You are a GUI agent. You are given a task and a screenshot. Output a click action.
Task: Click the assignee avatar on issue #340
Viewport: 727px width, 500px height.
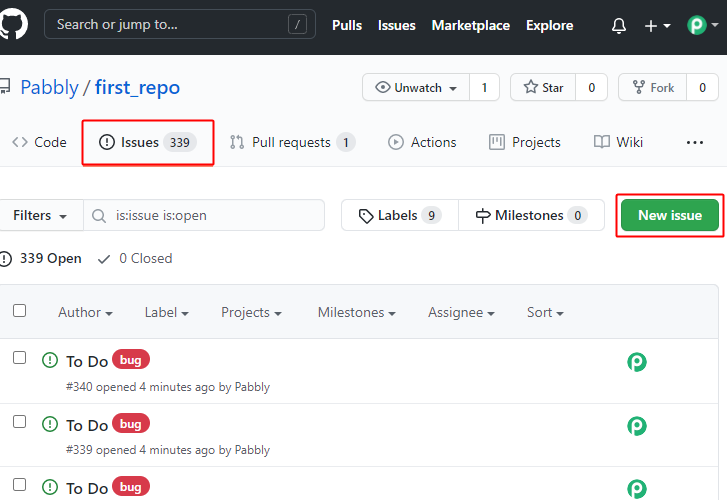click(x=637, y=362)
